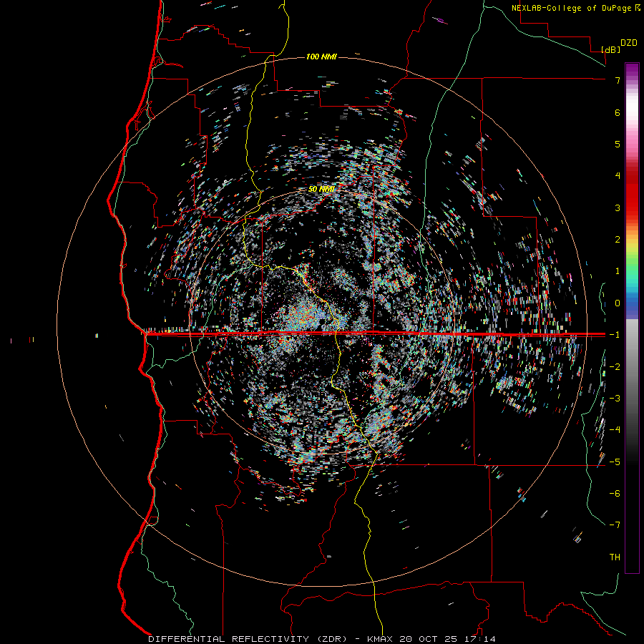Click the 0 value on the color scale
The width and height of the screenshot is (644, 644).
pos(618,303)
